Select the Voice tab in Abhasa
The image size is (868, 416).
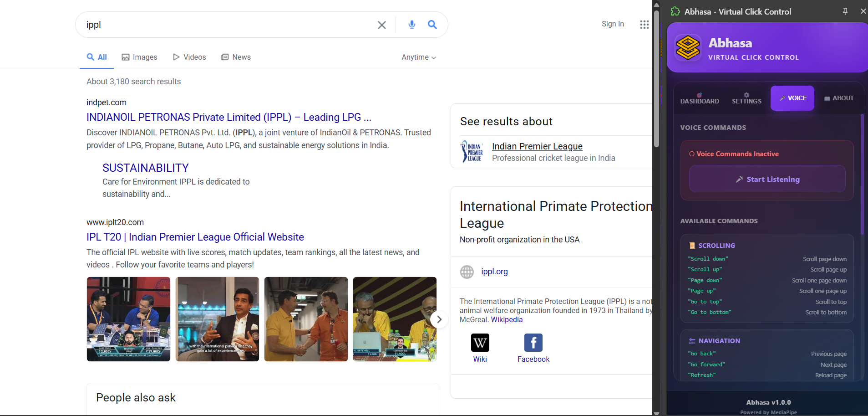[792, 98]
